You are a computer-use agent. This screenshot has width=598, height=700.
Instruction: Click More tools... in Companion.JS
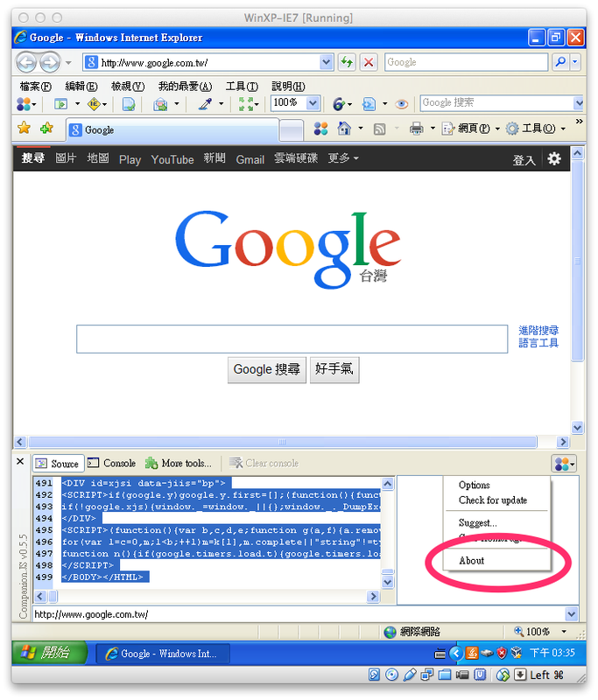[179, 464]
